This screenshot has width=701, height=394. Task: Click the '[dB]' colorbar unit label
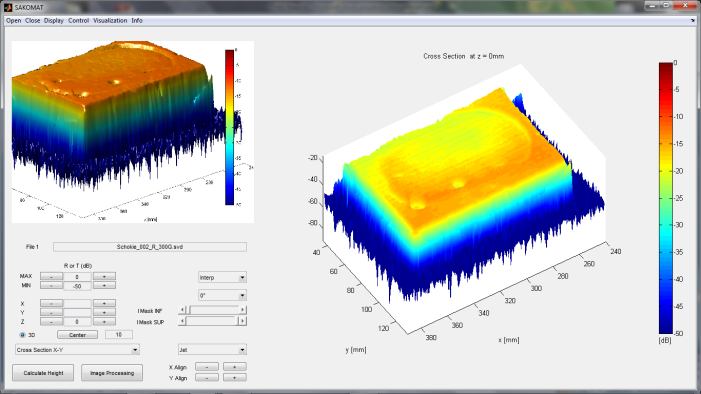point(665,340)
